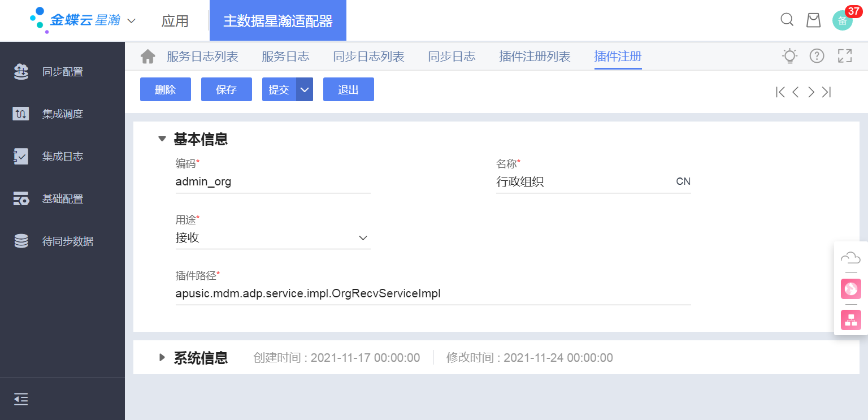The width and height of the screenshot is (868, 420).
Task: Switch to 同步日志 tab
Action: [x=452, y=57]
